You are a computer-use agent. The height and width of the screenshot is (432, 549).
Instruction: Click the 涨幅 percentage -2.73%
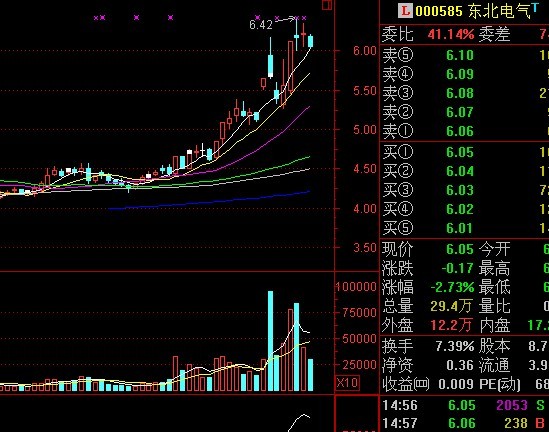(452, 287)
